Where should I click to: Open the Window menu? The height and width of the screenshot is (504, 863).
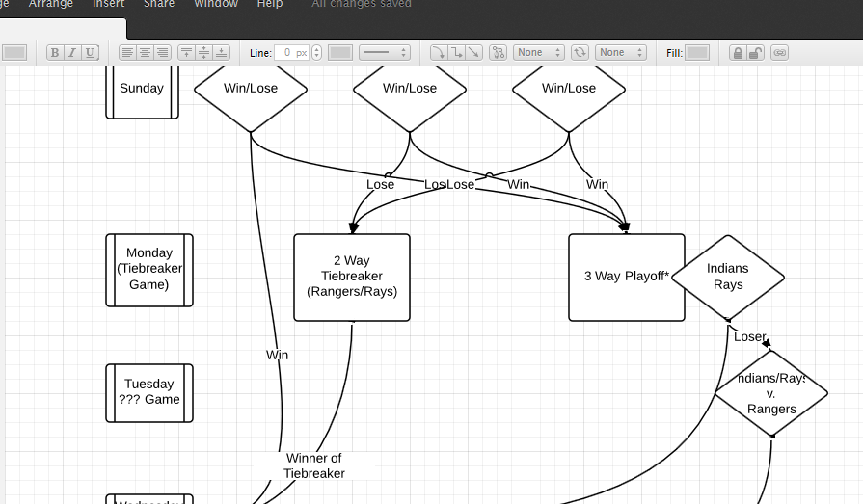(216, 4)
